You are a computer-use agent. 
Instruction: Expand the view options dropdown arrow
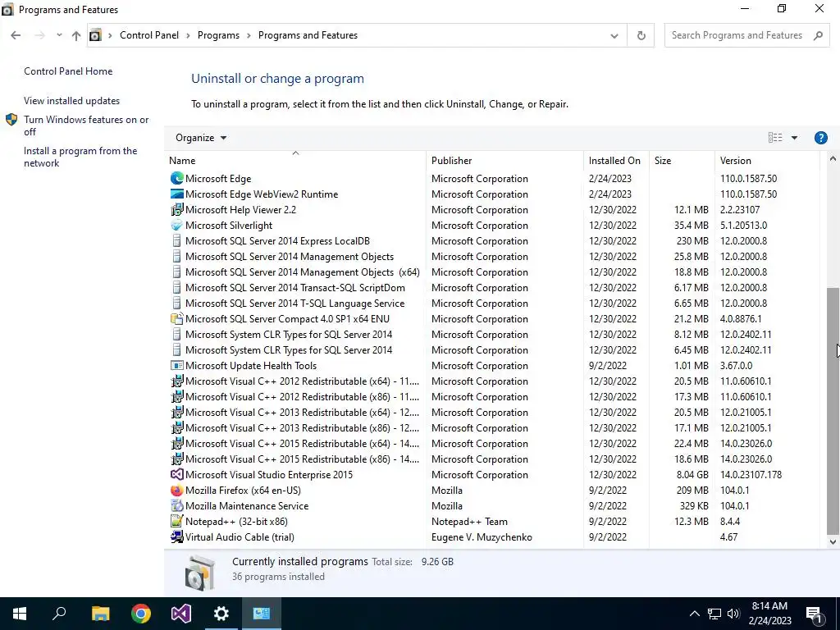tap(794, 138)
